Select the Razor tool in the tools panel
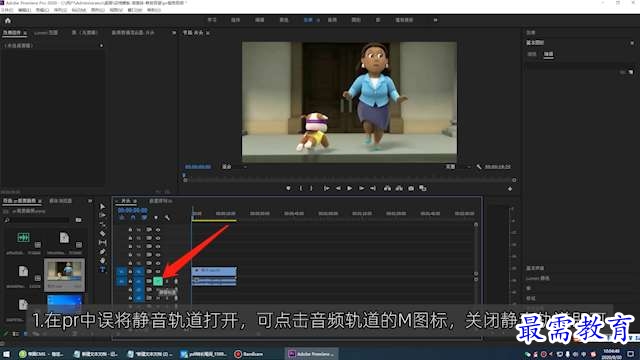This screenshot has width=640, height=360. [102, 233]
